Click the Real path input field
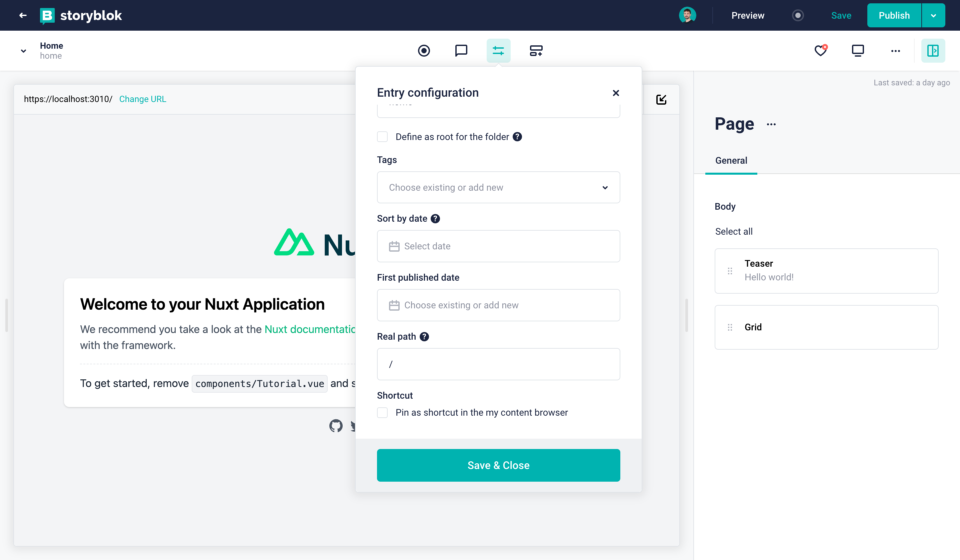Screen dimensions: 960x560 [x=498, y=364]
